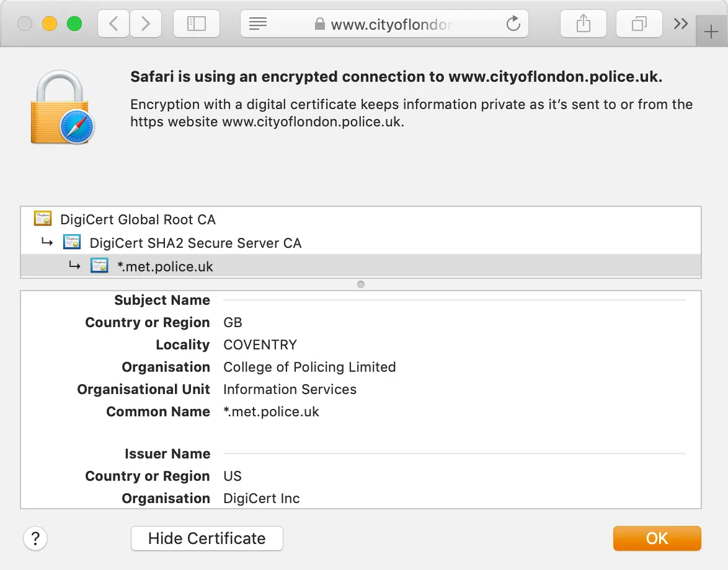Viewport: 728px width, 570px height.
Task: Click the Subject Name section heading
Action: 162,300
